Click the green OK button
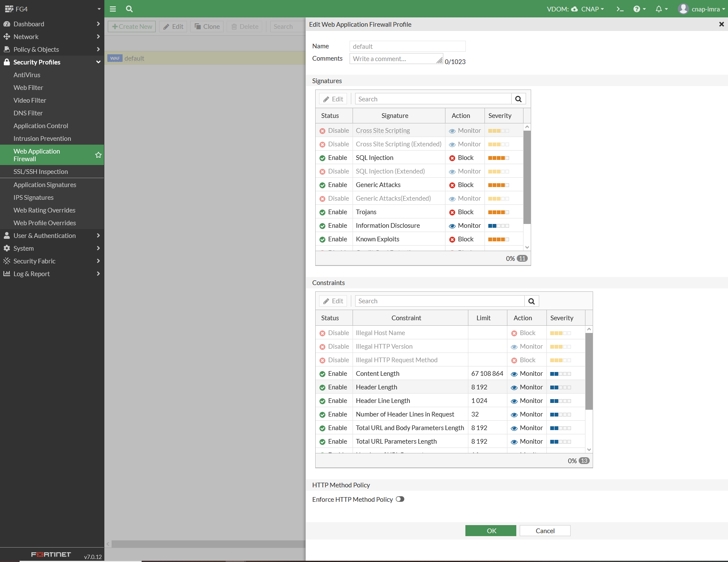The width and height of the screenshot is (728, 562). point(491,531)
